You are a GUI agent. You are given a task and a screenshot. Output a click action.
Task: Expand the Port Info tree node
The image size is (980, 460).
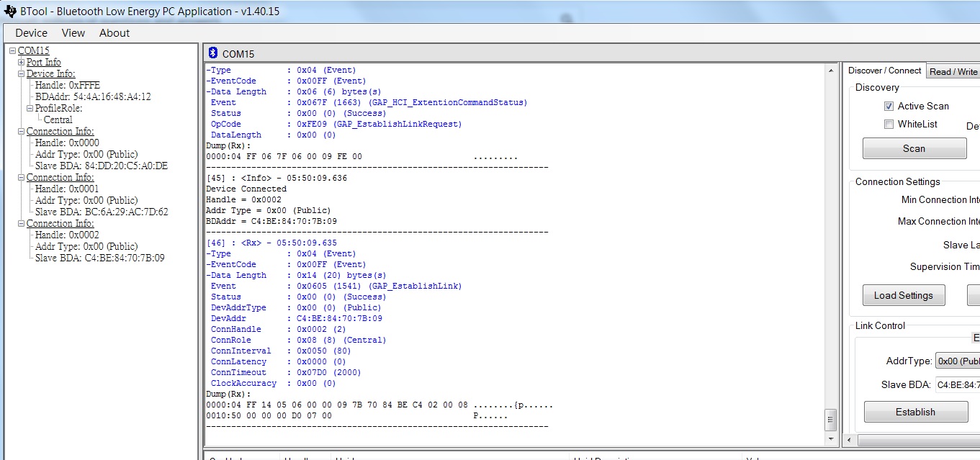(x=22, y=63)
